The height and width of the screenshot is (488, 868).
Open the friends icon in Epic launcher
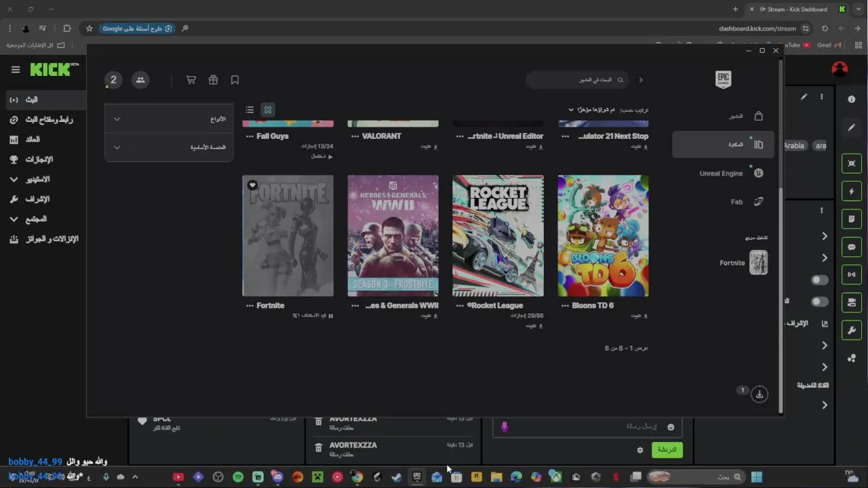(140, 80)
